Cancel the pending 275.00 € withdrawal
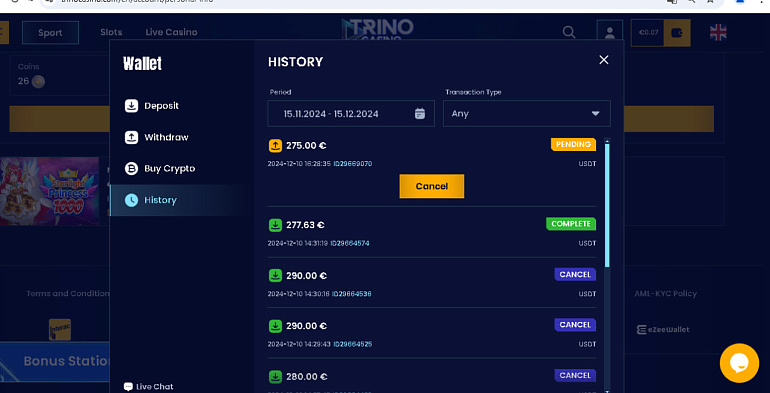Screen dimensions: 770x393 pos(432,186)
